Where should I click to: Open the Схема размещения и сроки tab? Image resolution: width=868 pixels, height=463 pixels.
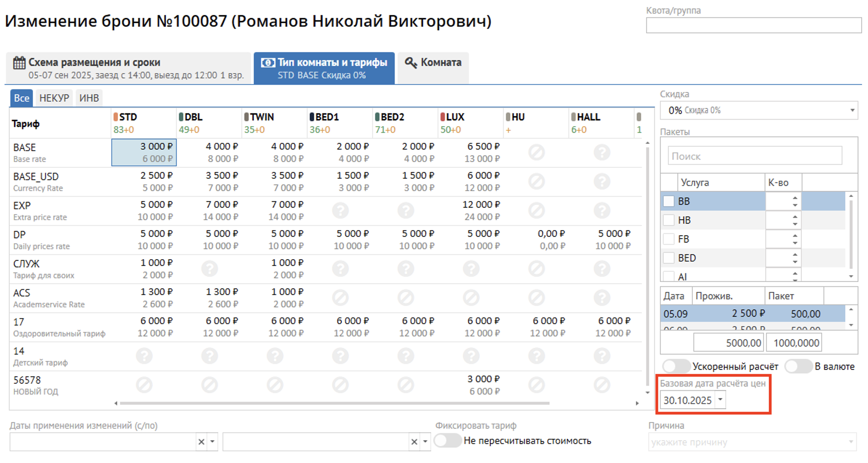click(x=128, y=68)
